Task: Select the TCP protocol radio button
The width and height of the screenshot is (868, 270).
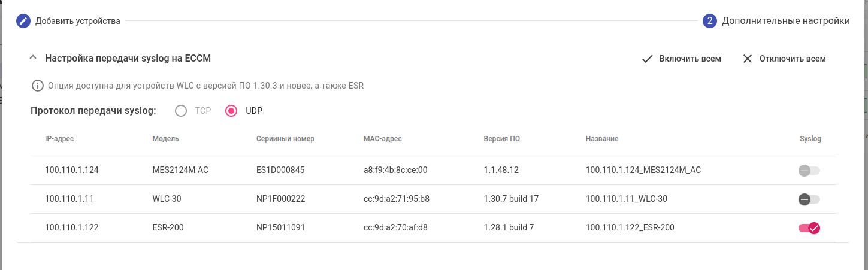Action: point(181,111)
